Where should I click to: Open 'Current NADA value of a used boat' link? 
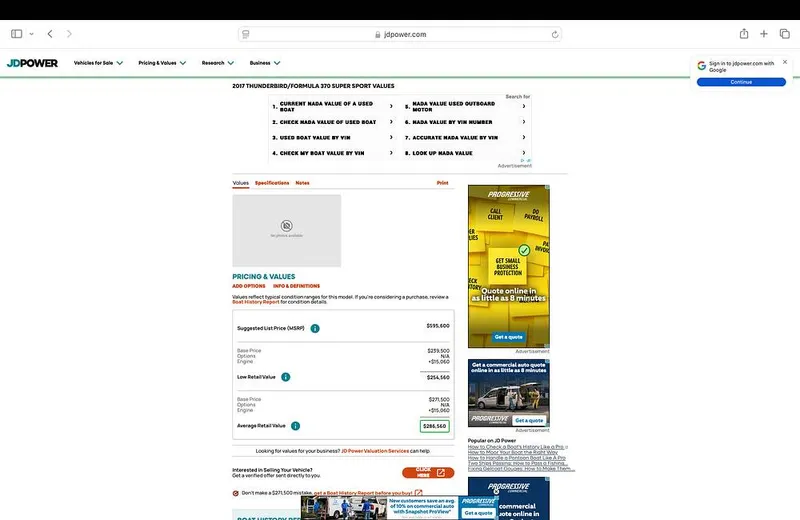click(x=333, y=106)
